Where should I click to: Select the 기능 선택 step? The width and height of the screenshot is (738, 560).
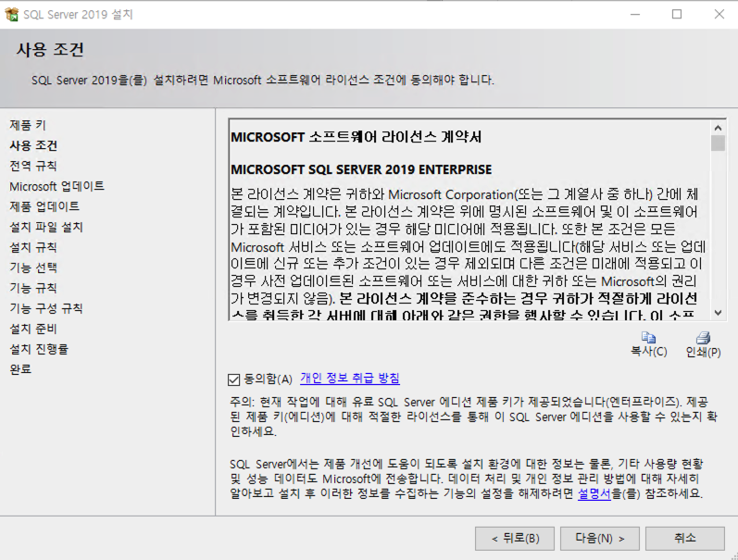pyautogui.click(x=33, y=268)
